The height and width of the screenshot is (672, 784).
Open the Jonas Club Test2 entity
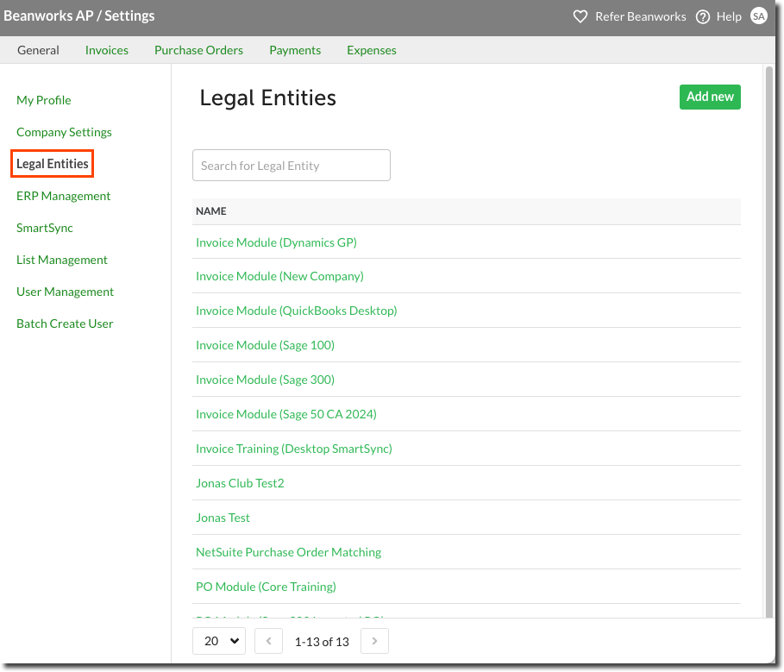[240, 483]
